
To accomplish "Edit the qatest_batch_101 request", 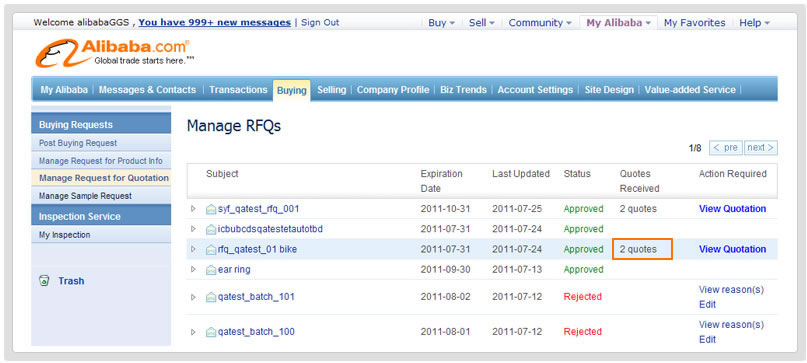I will [707, 304].
